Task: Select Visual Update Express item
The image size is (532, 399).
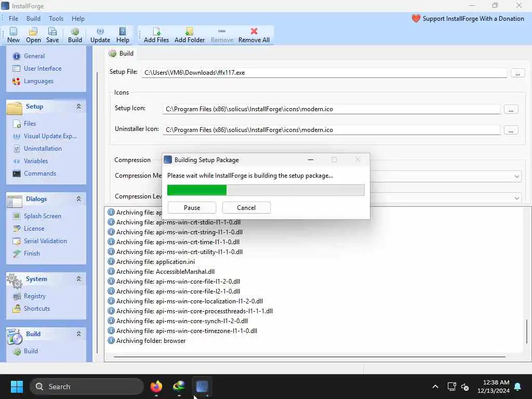Action: [x=50, y=136]
